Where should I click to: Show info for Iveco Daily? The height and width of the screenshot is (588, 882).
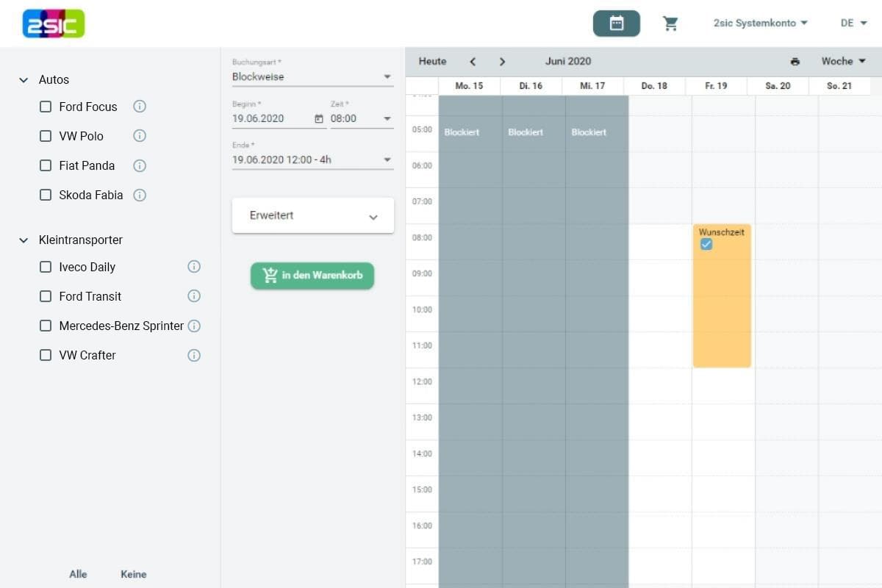coord(194,267)
